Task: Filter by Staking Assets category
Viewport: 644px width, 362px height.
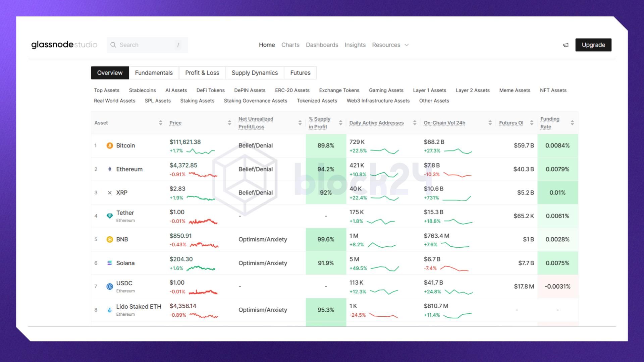Action: [x=197, y=101]
